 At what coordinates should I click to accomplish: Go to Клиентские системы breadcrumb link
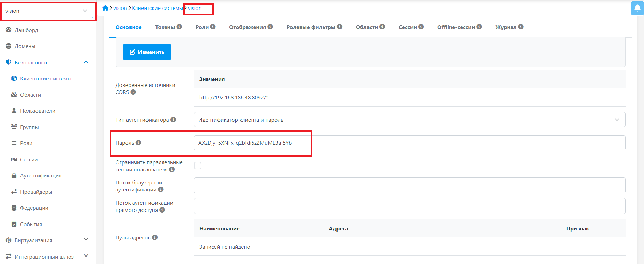[x=157, y=8]
